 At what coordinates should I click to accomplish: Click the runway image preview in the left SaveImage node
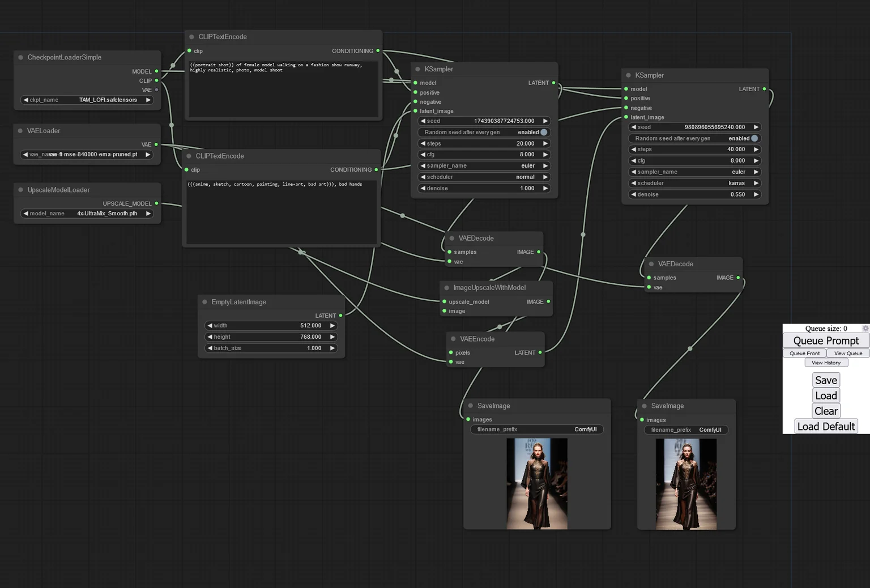(537, 484)
